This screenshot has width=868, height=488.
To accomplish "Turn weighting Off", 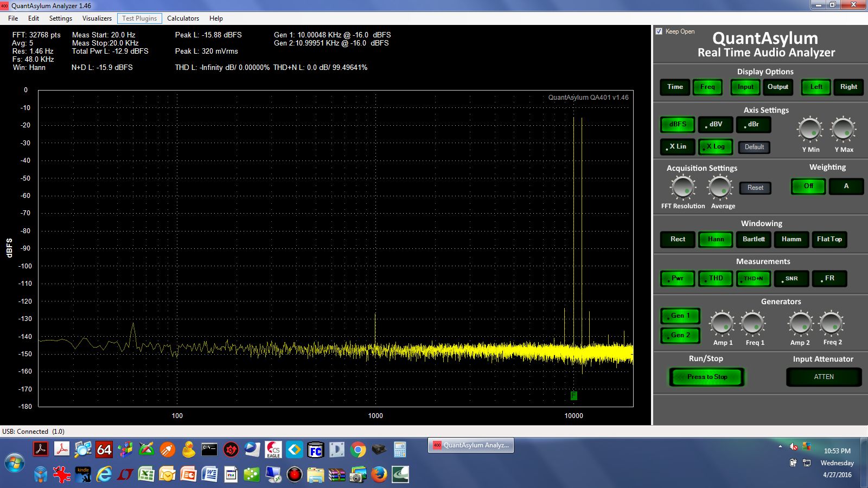I will coord(808,186).
